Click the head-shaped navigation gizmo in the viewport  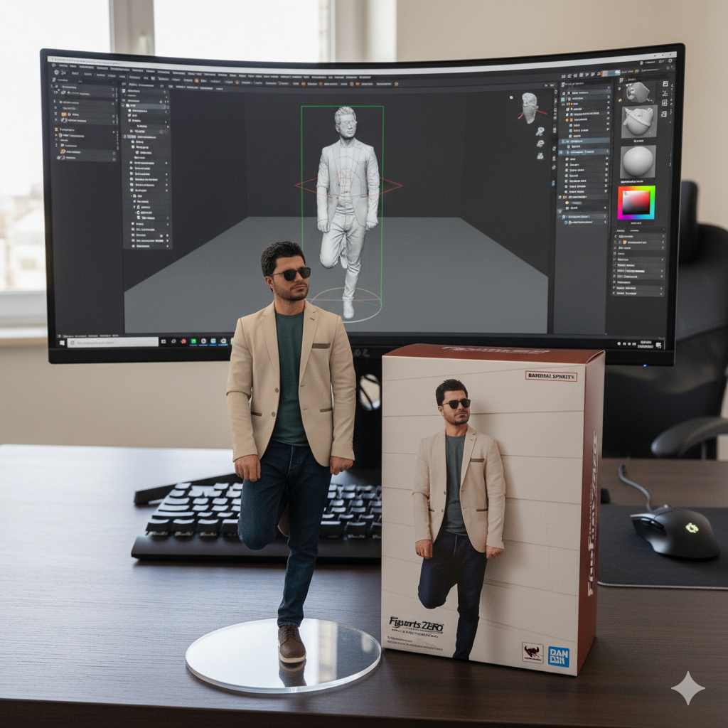click(x=530, y=107)
